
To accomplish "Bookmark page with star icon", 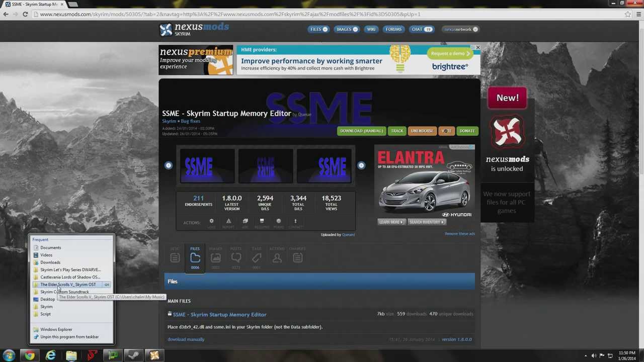I will point(627,14).
